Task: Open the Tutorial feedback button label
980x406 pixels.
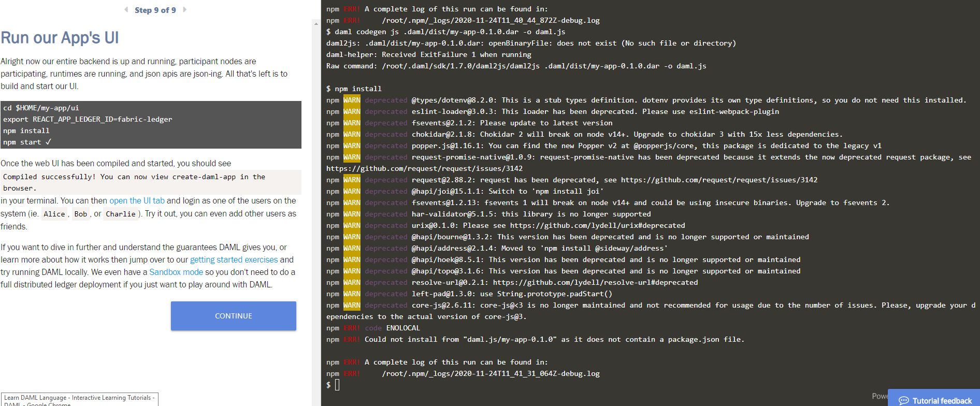Action: [942, 400]
